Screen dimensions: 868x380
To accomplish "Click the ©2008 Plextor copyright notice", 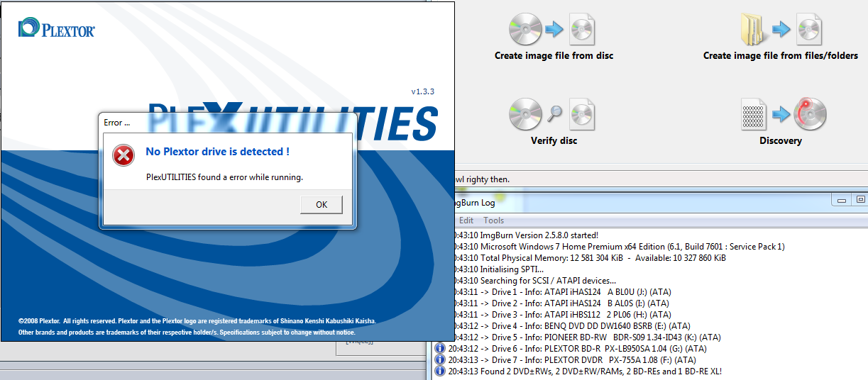I will click(197, 320).
